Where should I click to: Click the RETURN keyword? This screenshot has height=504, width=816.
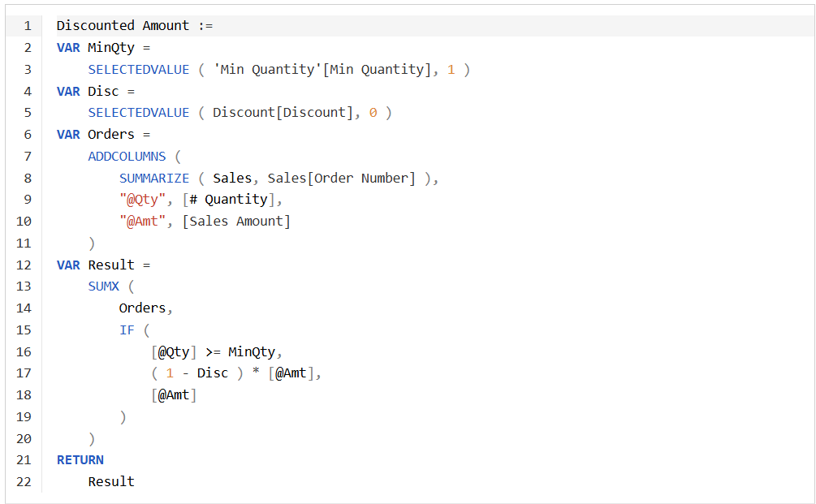(80, 460)
